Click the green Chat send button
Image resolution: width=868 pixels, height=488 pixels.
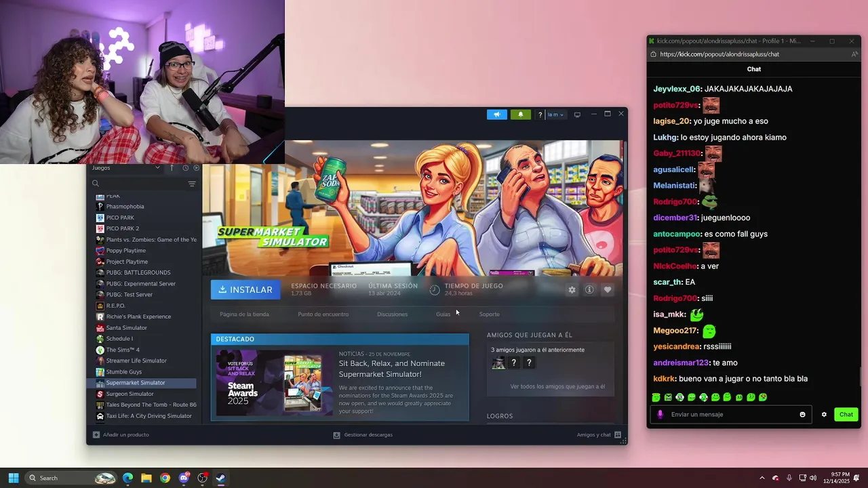tap(846, 414)
